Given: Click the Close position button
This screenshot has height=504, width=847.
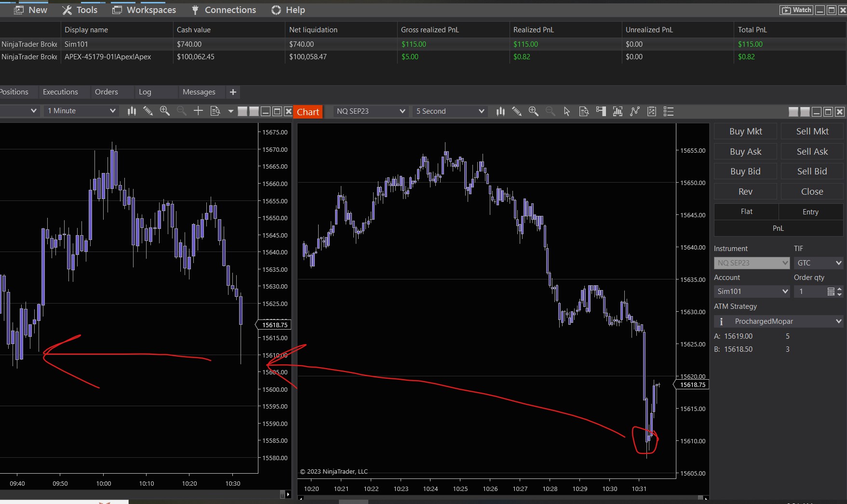Looking at the screenshot, I should 812,192.
